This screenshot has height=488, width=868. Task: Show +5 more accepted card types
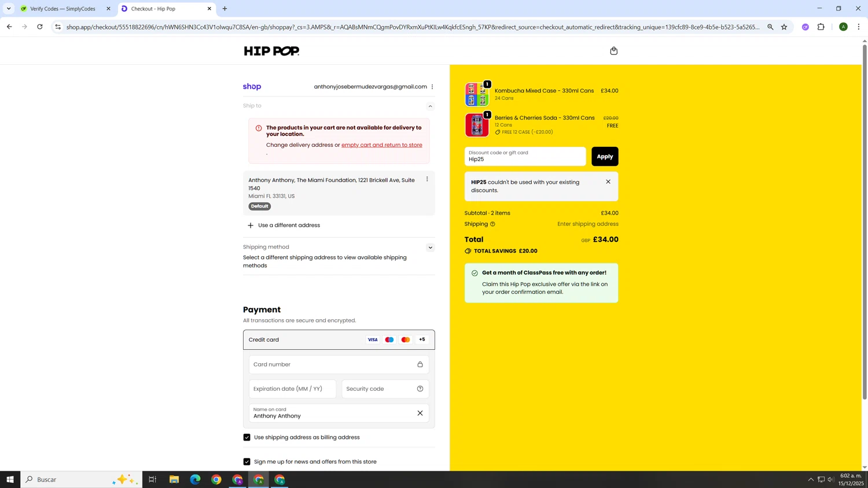pos(422,339)
